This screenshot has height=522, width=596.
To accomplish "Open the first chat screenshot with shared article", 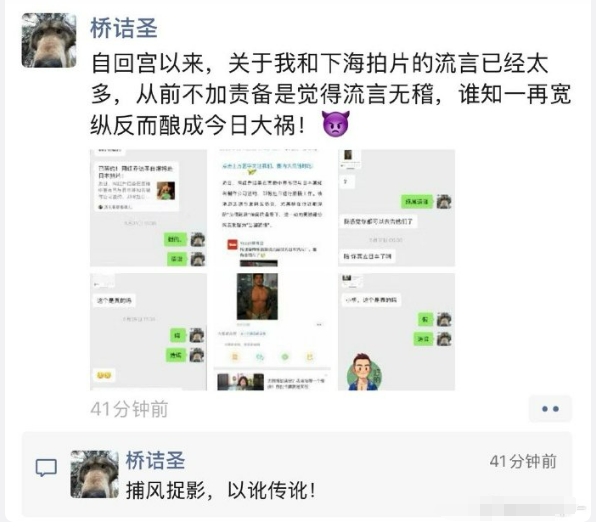I will [148, 208].
